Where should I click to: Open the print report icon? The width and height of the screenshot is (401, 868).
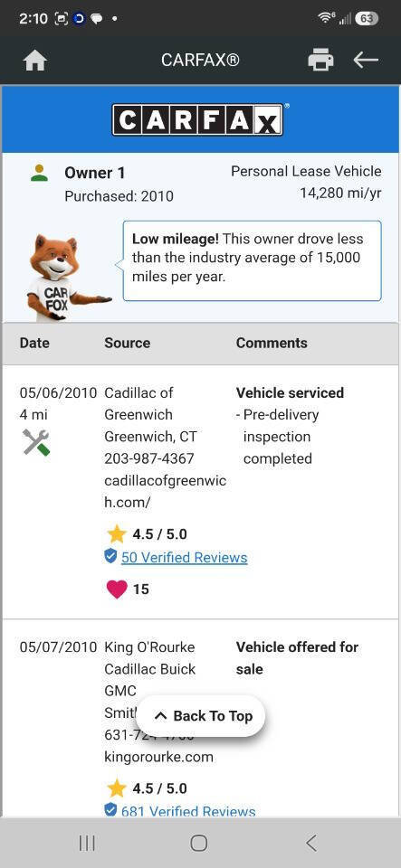coord(320,60)
